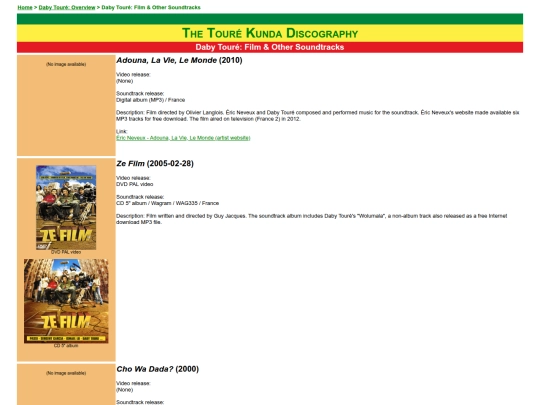Click 'Daby Touré: Film & Other Soundtracks' breadcrumb text

pyautogui.click(x=151, y=7)
